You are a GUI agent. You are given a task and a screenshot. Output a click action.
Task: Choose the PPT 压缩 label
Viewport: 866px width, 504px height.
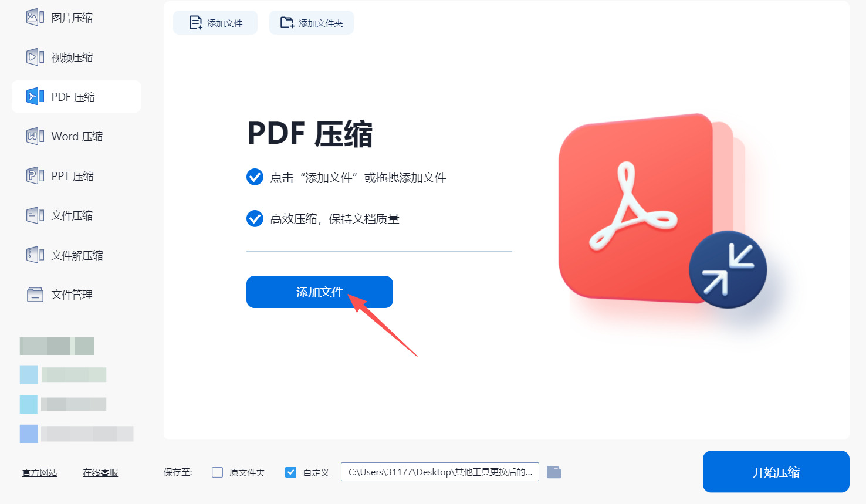72,176
